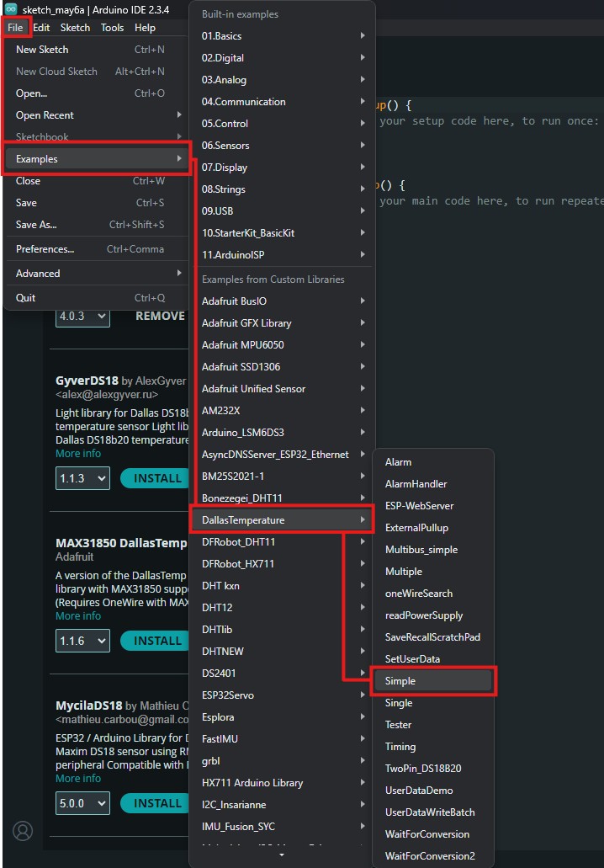Open the UserDataDemo example
Image resolution: width=604 pixels, height=868 pixels.
433,791
